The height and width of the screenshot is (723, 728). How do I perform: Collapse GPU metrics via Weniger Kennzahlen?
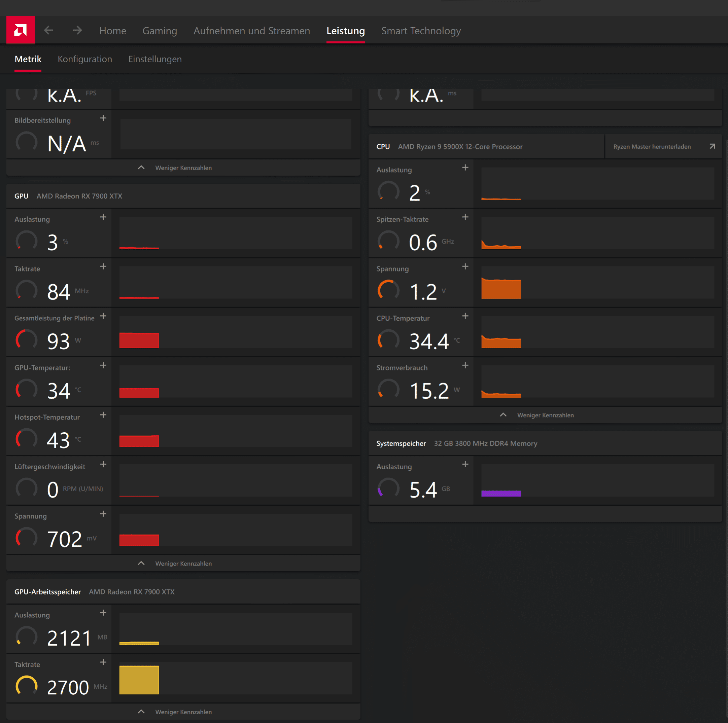(x=183, y=564)
